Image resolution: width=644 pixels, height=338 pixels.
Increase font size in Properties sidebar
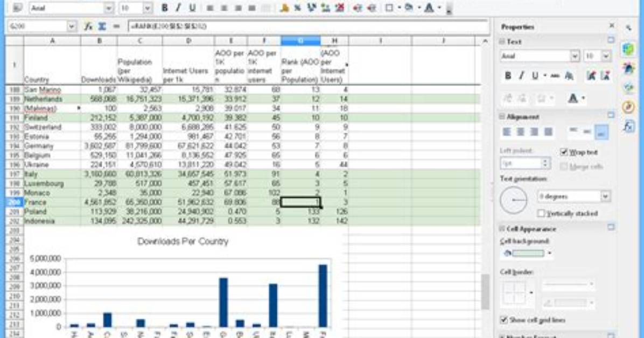coord(591,75)
